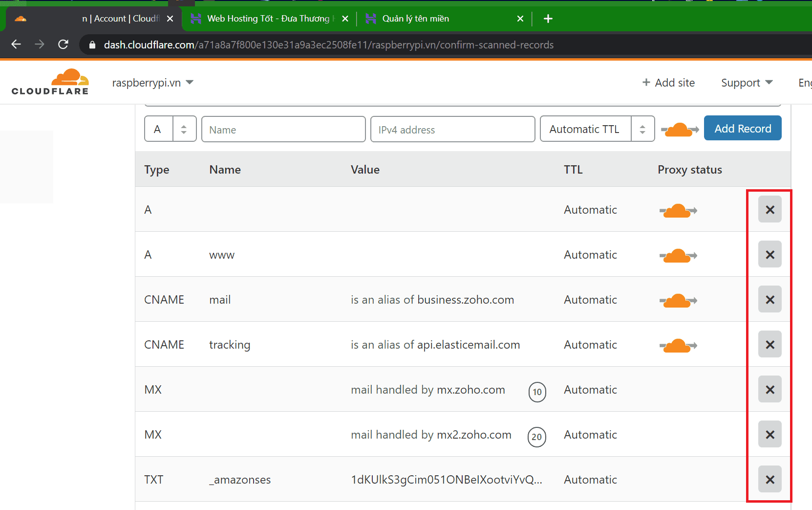Toggle proxy cloud in new record form
Screen dimensions: 812x510
coord(679,130)
